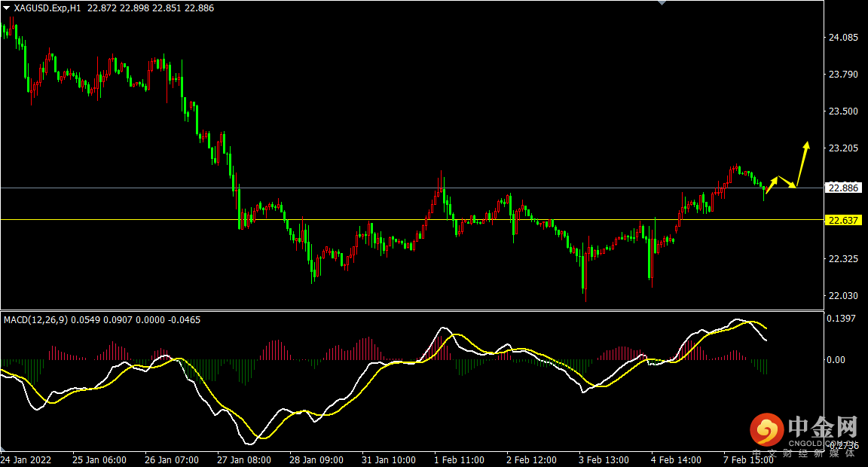
Task: Select the small yellow upward arrow
Action: [x=772, y=185]
